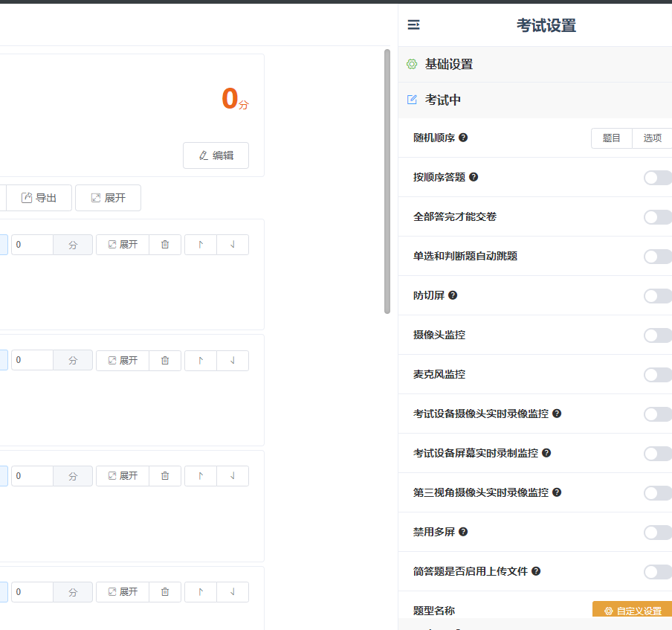Screen dimensions: 672x630
Task: Collapse the settings panel via menu icon
Action: pyautogui.click(x=413, y=25)
